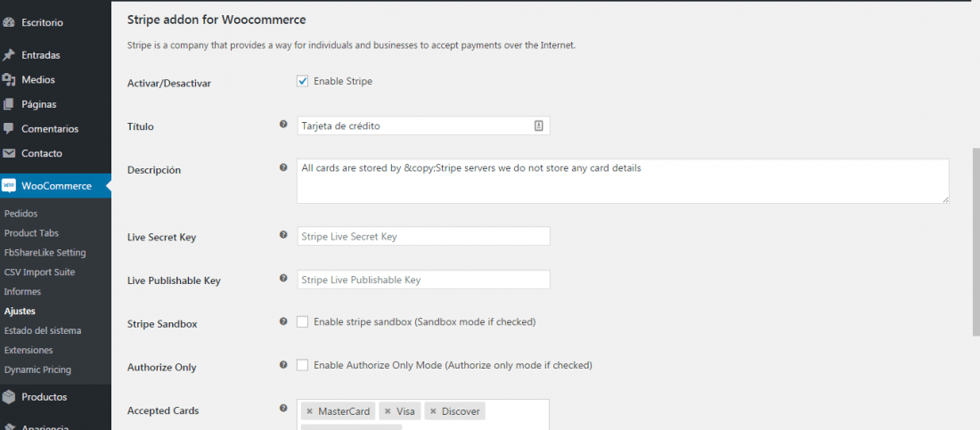This screenshot has width=980, height=430.
Task: Open Dynamic Pricing submenu link
Action: 37,369
